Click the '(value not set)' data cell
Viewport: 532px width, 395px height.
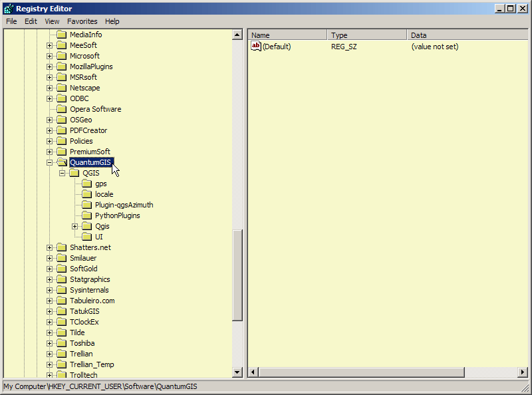(x=435, y=47)
